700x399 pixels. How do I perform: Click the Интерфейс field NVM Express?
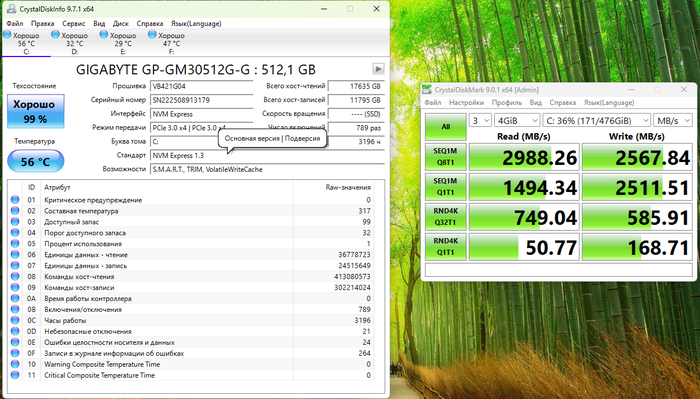(x=202, y=114)
